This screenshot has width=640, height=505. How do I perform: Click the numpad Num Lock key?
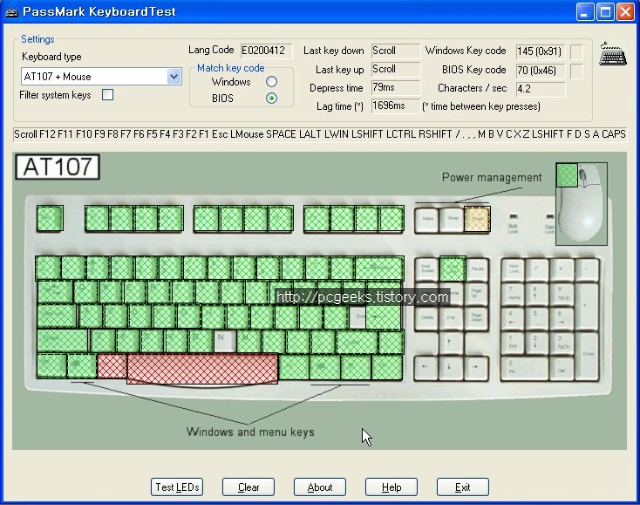pos(513,269)
